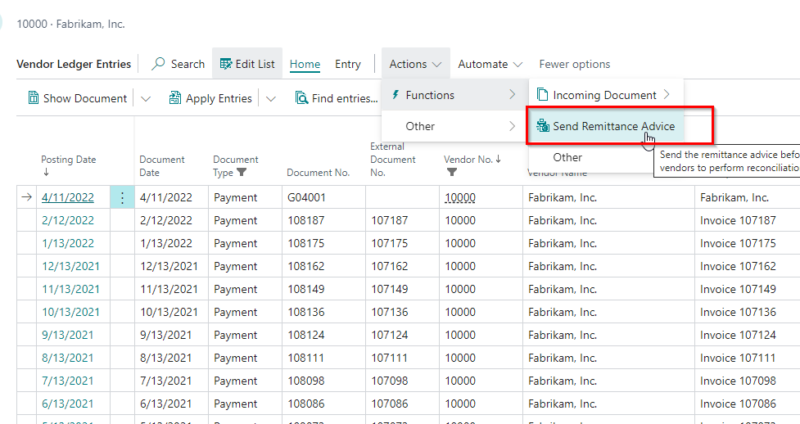Click the Show Document icon
The width and height of the screenshot is (800, 424).
click(x=33, y=98)
